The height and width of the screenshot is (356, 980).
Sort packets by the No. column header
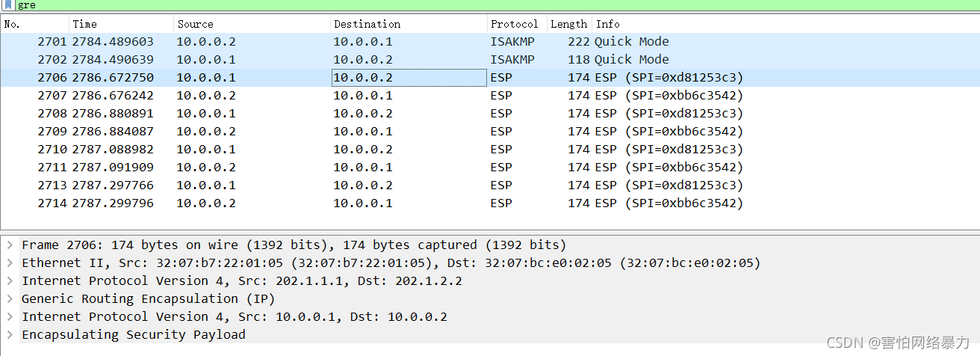click(35, 24)
